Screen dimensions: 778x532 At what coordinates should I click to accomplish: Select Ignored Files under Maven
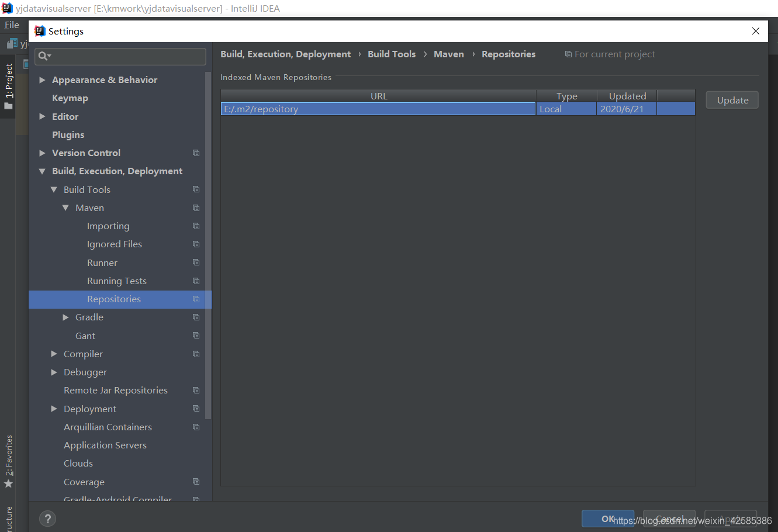(x=115, y=244)
